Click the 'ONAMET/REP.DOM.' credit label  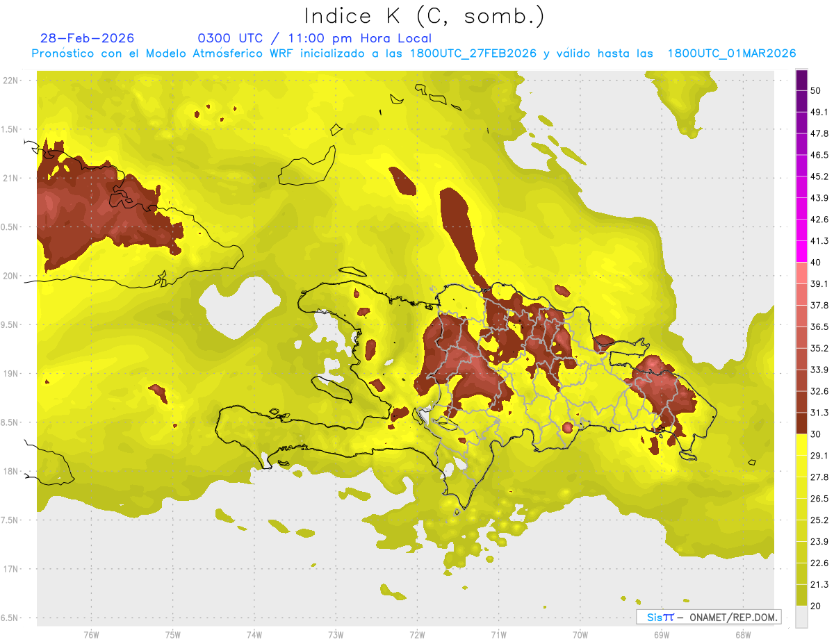pos(733,617)
